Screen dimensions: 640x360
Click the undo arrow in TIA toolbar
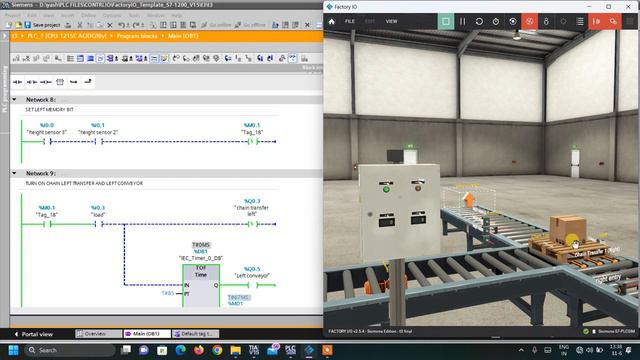click(121, 25)
